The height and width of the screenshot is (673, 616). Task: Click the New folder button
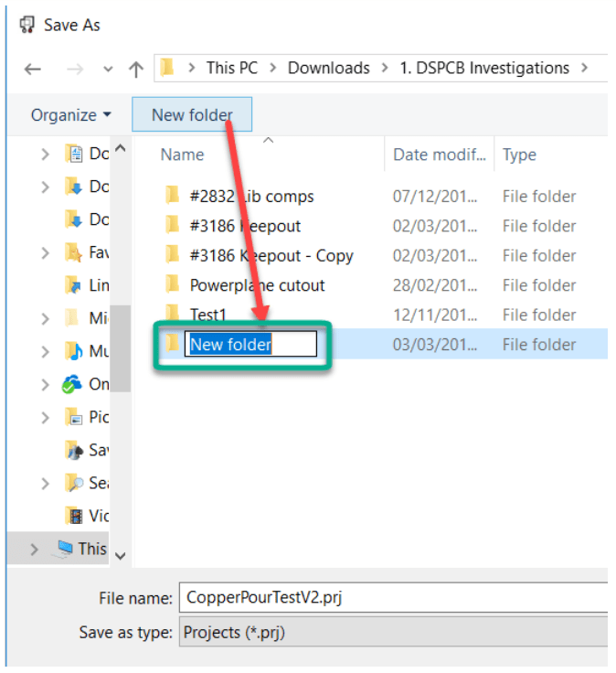pyautogui.click(x=192, y=114)
